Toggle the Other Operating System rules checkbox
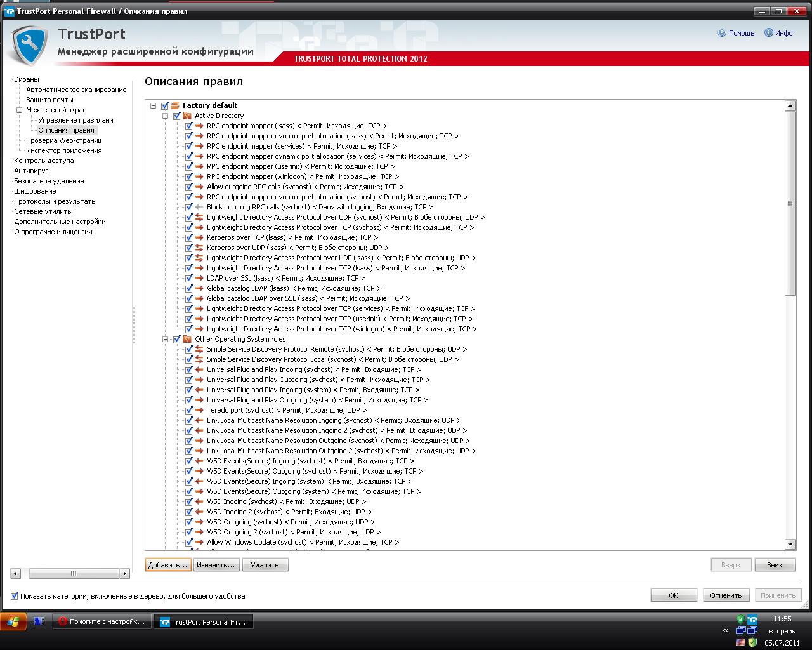 177,339
